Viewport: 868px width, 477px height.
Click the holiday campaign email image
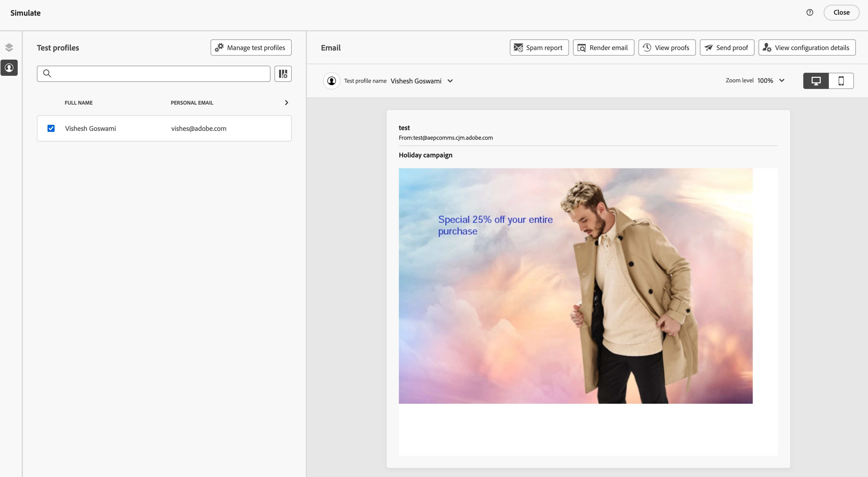coord(575,286)
